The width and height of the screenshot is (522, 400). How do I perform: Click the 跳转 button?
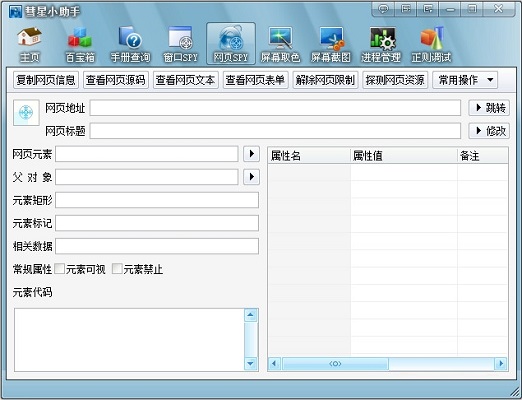[x=489, y=108]
